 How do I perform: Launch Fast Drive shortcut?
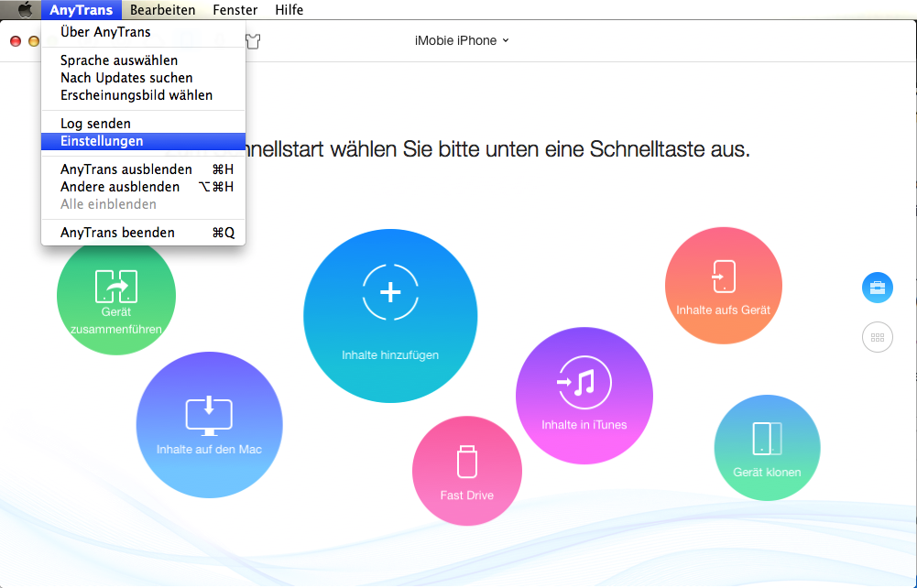(466, 471)
